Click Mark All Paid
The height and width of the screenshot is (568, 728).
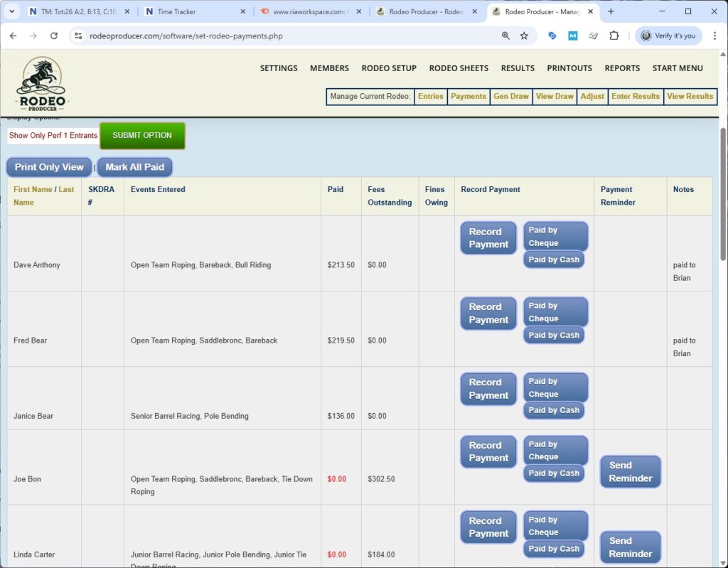click(134, 167)
